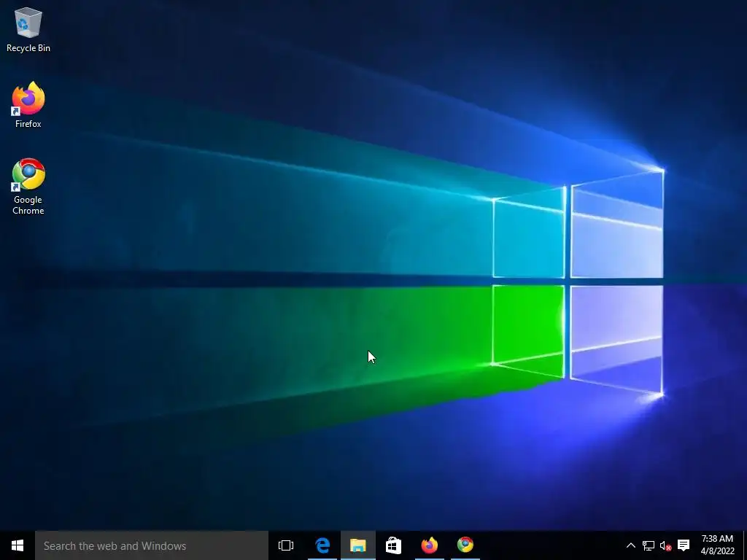
Task: Launch Microsoft Edge from the taskbar
Action: (x=322, y=545)
